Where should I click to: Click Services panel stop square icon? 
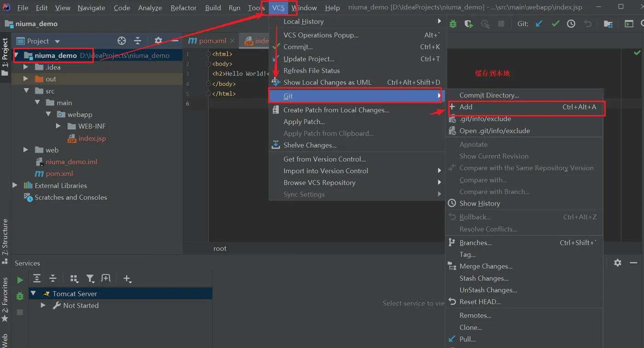tap(20, 312)
